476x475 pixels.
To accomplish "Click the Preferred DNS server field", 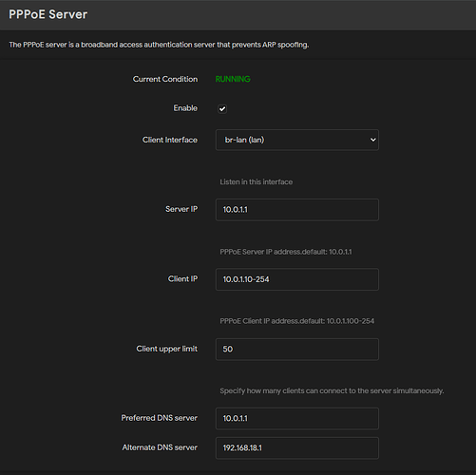I will [x=297, y=418].
